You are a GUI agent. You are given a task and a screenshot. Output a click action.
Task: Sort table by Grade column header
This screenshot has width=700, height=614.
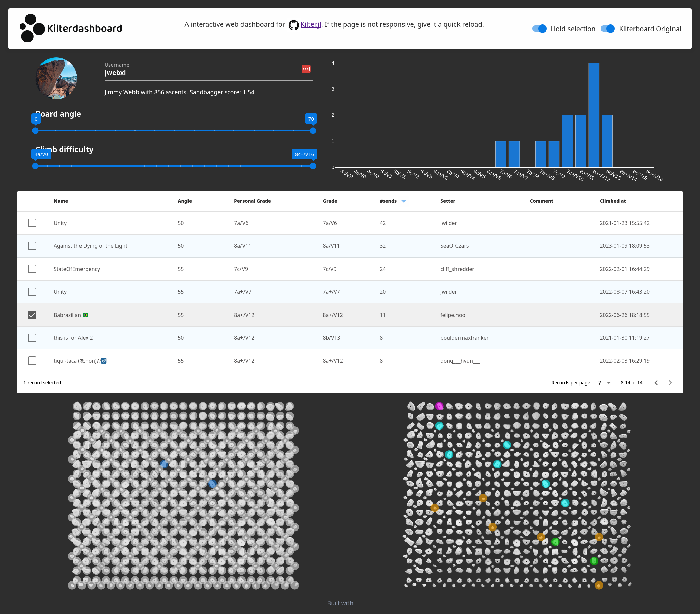(x=330, y=201)
